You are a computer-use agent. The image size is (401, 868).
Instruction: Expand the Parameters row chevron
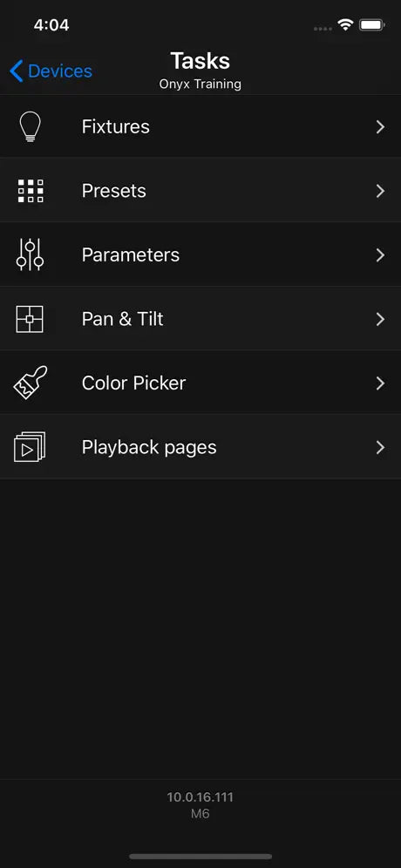(x=380, y=255)
